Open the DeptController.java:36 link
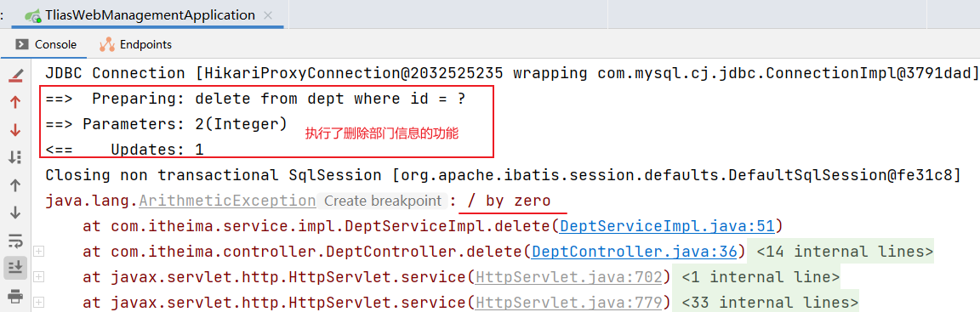The width and height of the screenshot is (980, 312). tap(635, 252)
